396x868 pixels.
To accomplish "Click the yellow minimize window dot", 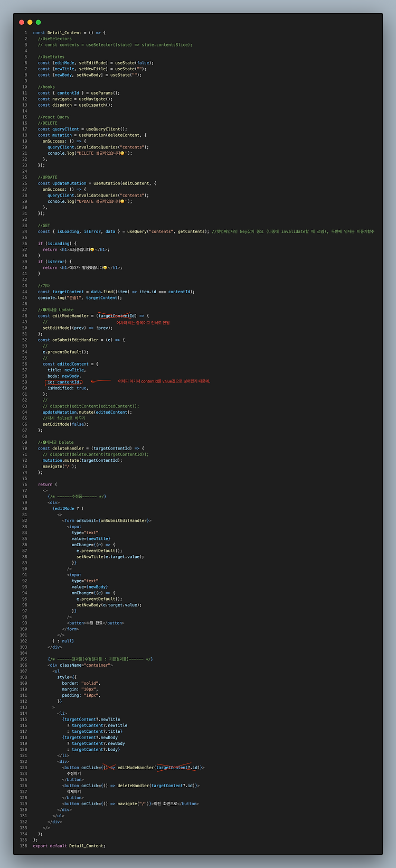I will [30, 22].
